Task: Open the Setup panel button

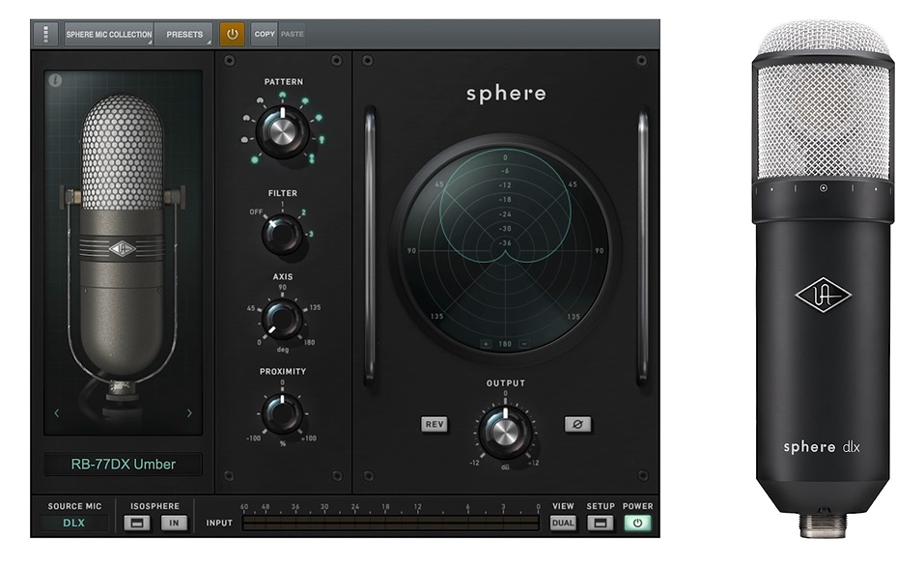Action: point(600,523)
